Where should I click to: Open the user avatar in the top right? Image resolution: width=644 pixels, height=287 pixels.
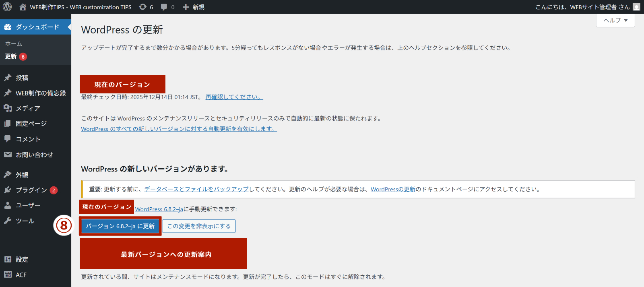(x=636, y=7)
